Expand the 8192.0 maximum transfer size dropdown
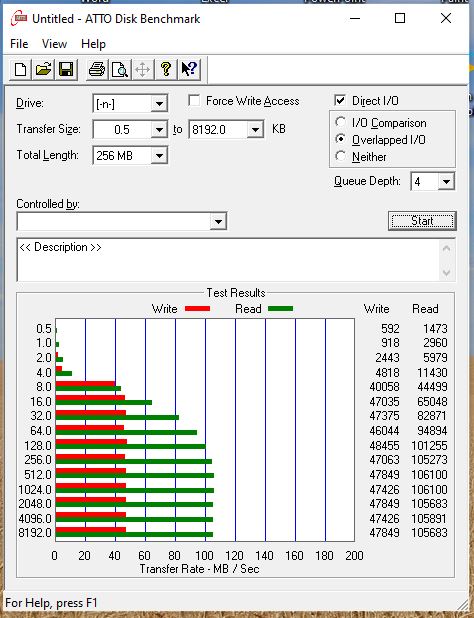The image size is (474, 618). coord(255,130)
